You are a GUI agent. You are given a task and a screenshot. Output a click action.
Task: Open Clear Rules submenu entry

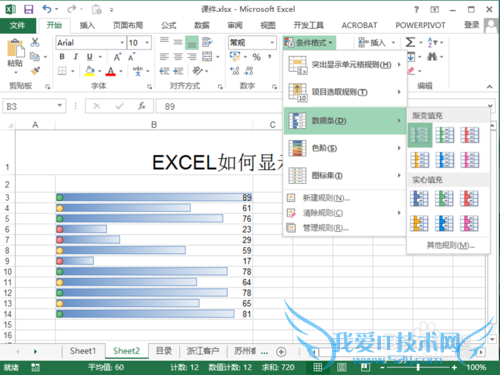click(x=345, y=213)
